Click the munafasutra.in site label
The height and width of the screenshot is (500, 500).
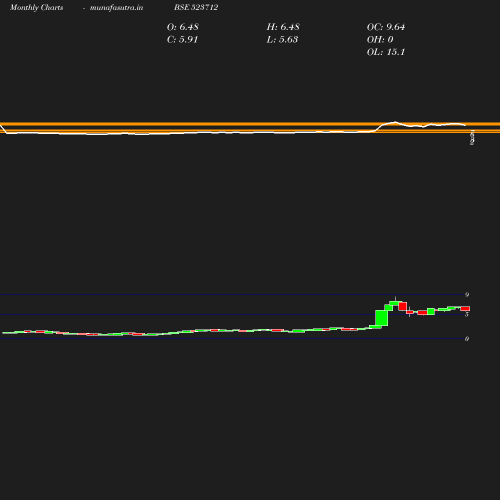[116, 8]
